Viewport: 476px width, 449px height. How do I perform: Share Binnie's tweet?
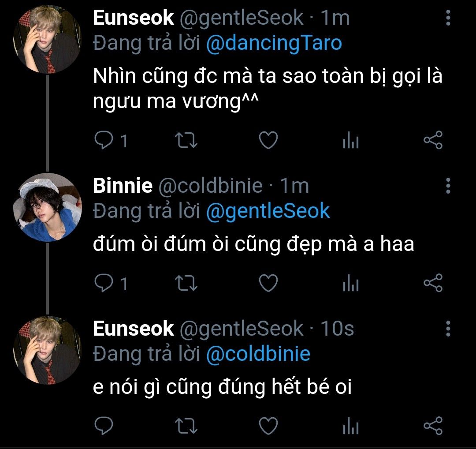pyautogui.click(x=432, y=283)
